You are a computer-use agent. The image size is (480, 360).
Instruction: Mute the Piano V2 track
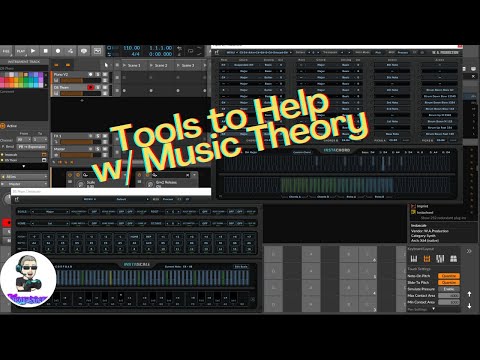(105, 74)
